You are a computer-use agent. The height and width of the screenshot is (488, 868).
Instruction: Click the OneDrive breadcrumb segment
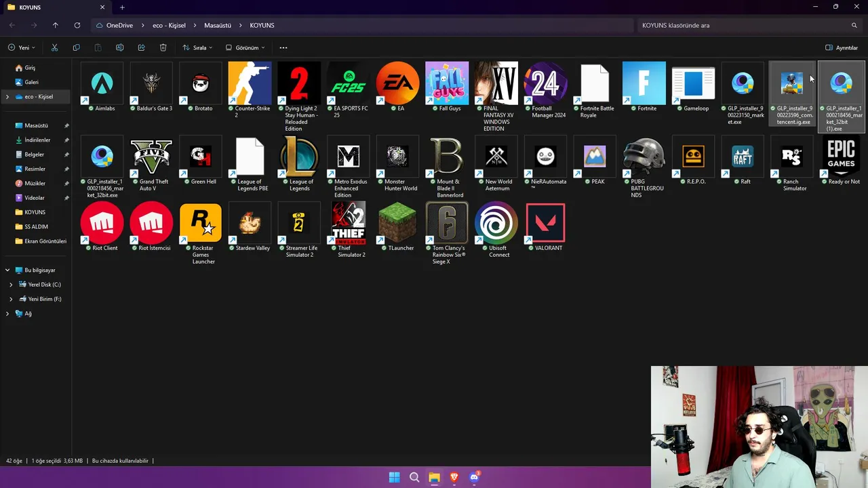pos(119,25)
